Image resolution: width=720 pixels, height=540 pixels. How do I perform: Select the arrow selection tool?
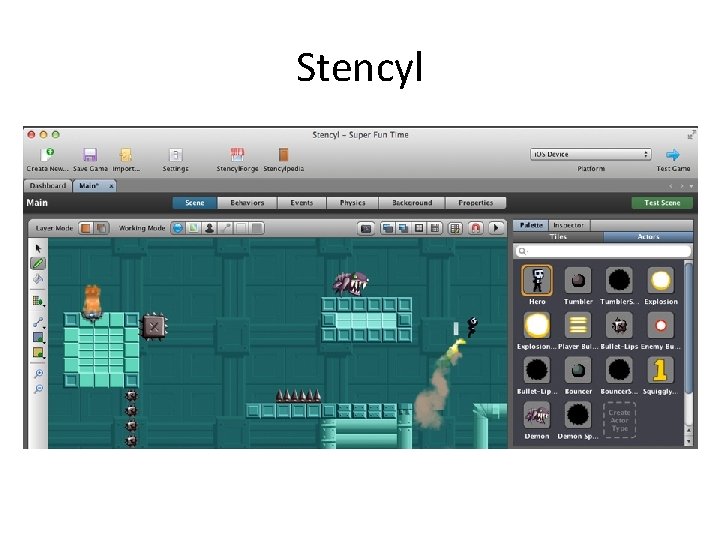tap(38, 248)
